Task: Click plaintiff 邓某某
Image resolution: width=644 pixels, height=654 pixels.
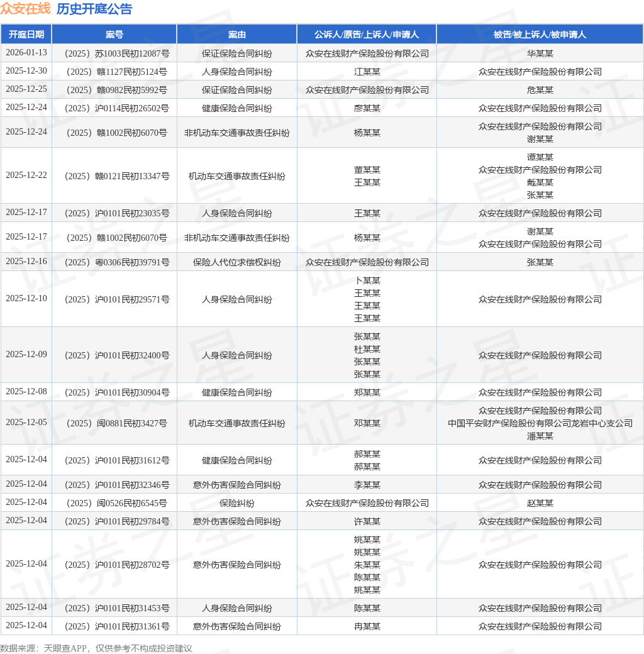Action: 367,423
